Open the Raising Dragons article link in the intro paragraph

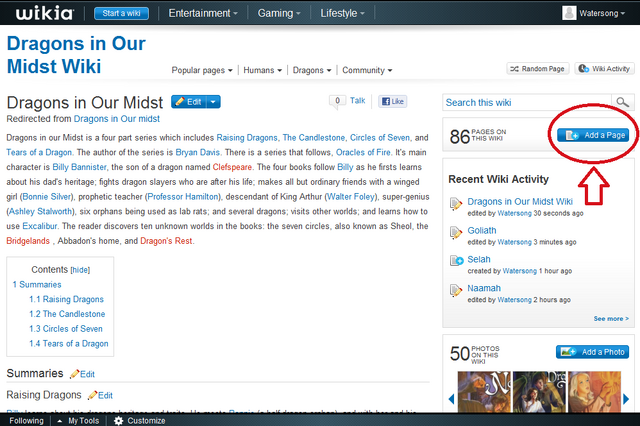(x=247, y=138)
